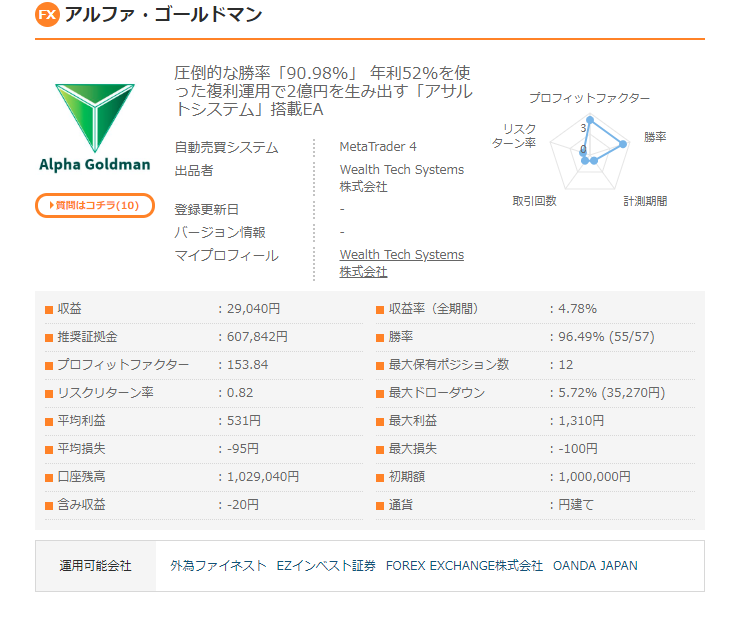Click the 最大保有ポジション数 value 12
The image size is (729, 624).
point(566,365)
